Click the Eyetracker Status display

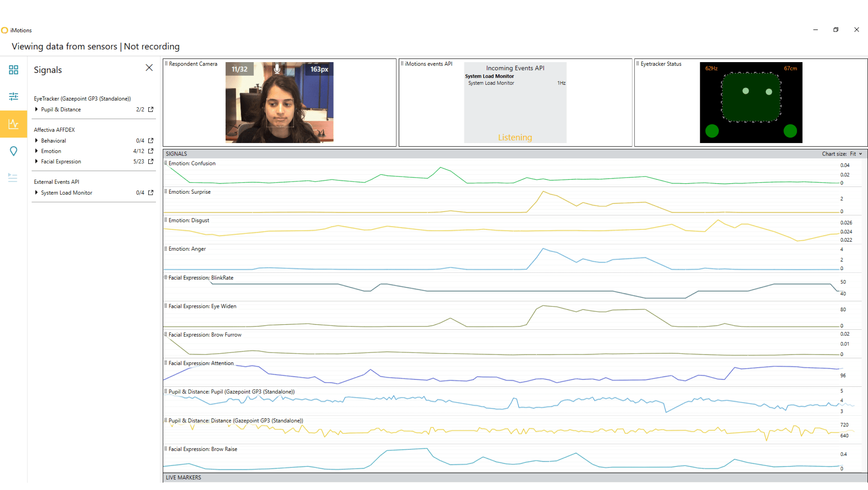pos(751,103)
